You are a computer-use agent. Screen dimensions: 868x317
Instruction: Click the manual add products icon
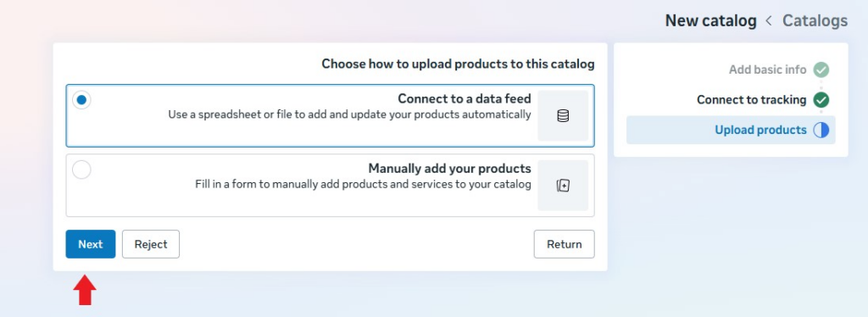click(x=563, y=186)
